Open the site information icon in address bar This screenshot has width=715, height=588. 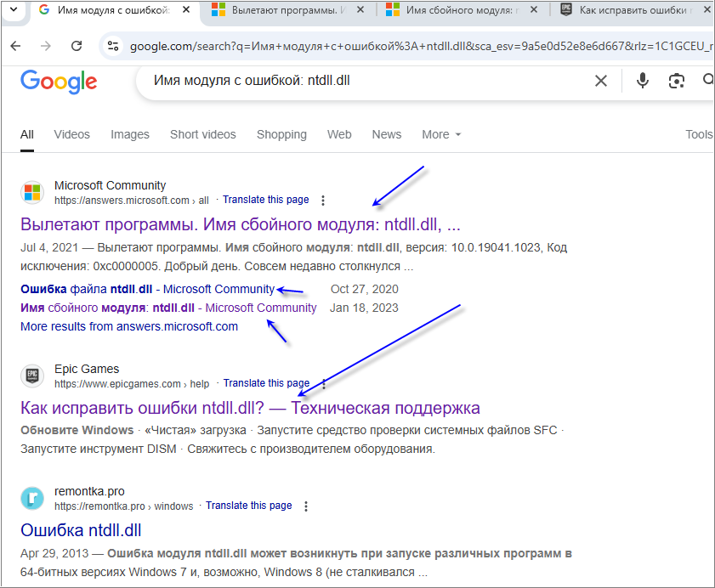click(x=113, y=46)
